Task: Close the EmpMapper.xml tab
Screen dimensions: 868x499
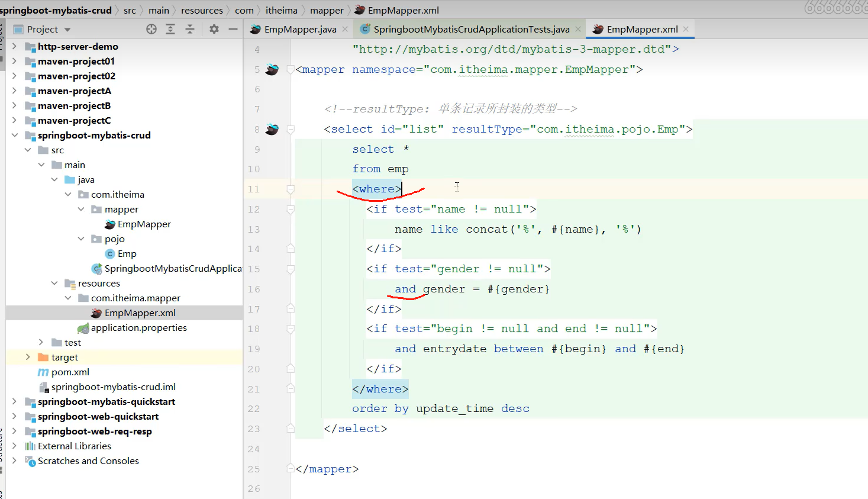Action: (686, 29)
